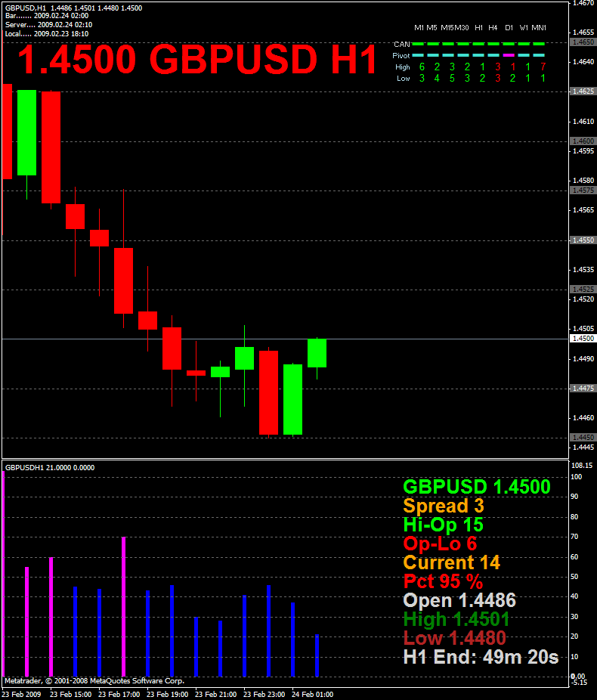Click the 1.4475 level tag on price axis

point(583,389)
